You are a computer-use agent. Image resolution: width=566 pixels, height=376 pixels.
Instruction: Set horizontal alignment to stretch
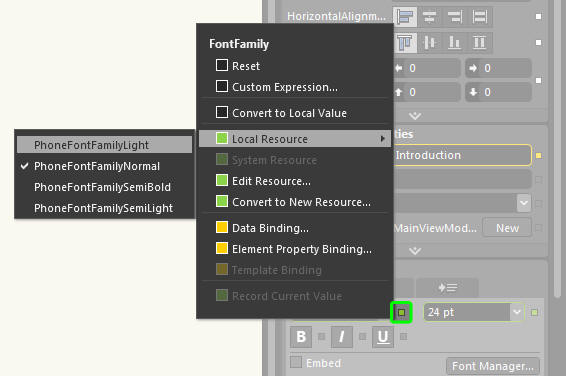(x=480, y=17)
